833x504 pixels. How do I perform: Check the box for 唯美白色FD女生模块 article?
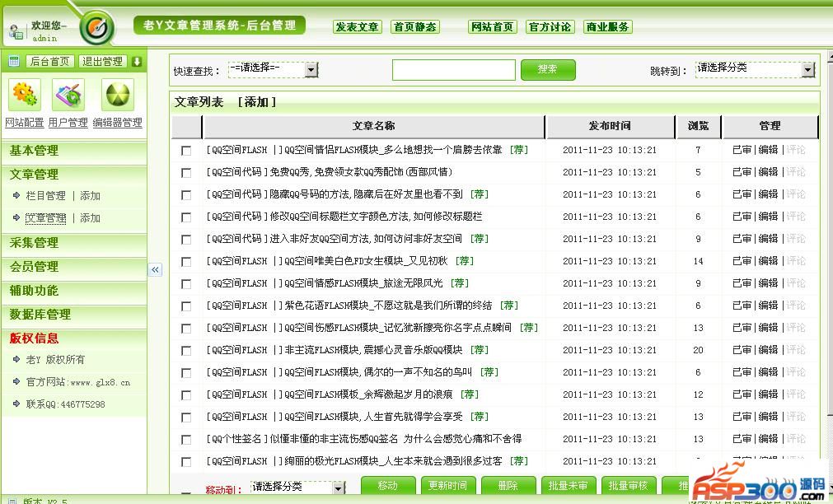pos(186,262)
